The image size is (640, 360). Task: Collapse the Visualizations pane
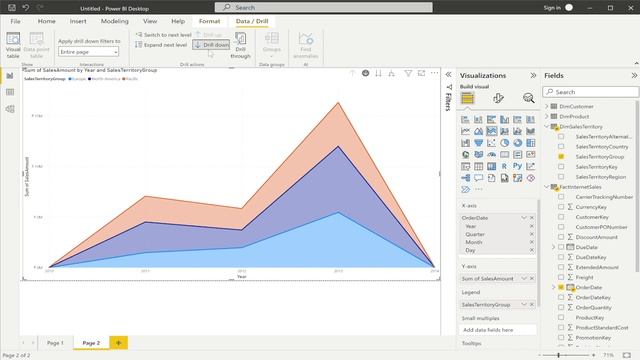[x=533, y=76]
